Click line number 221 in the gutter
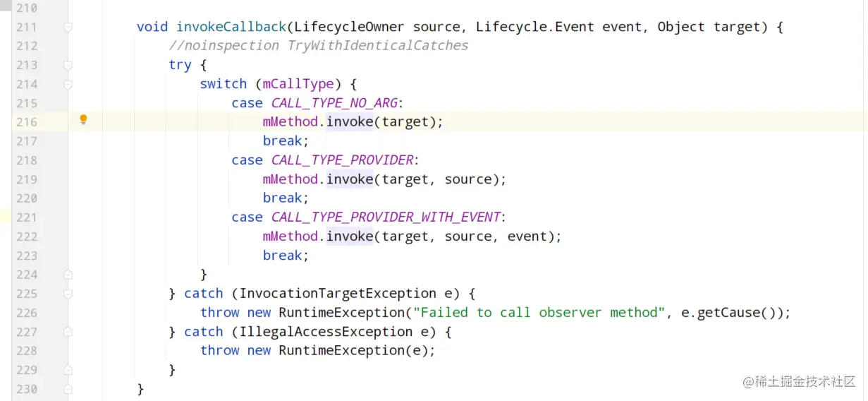 click(x=26, y=217)
